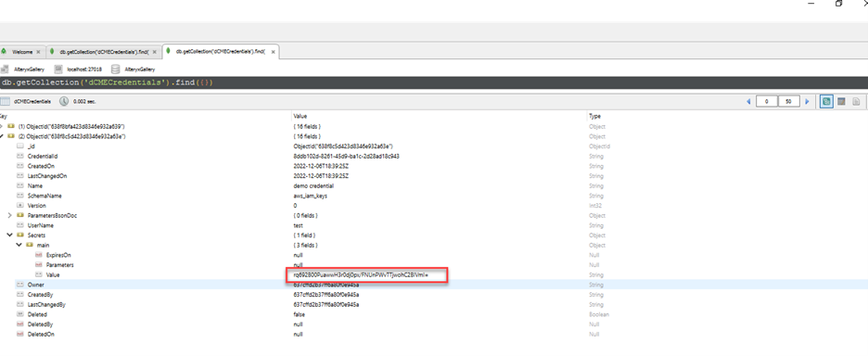The width and height of the screenshot is (868, 356).
Task: Click the object icon beside ParametersBsonDoc
Action: click(x=20, y=215)
